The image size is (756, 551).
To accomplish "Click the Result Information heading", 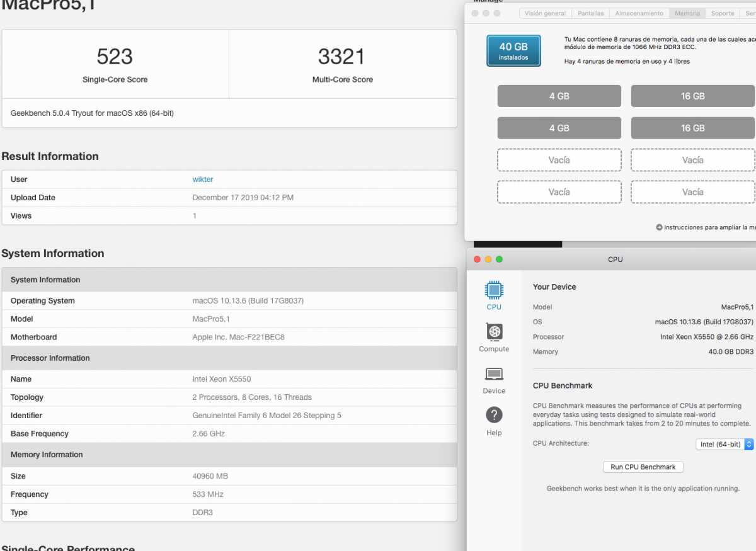I will tap(50, 156).
